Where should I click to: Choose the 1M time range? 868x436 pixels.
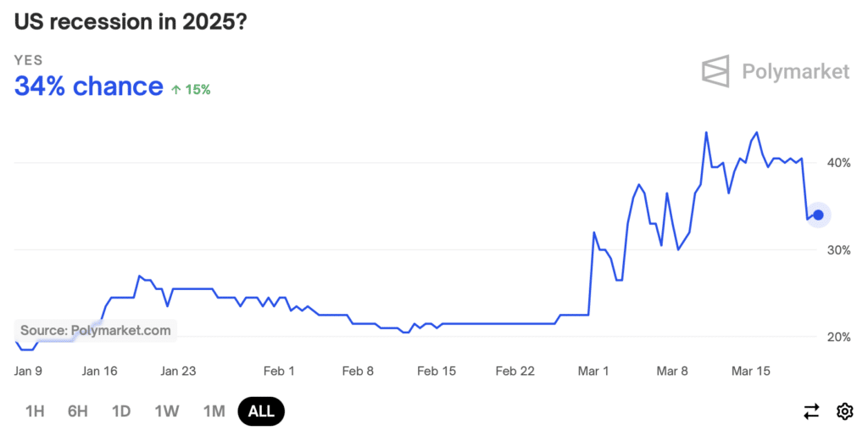tap(214, 411)
